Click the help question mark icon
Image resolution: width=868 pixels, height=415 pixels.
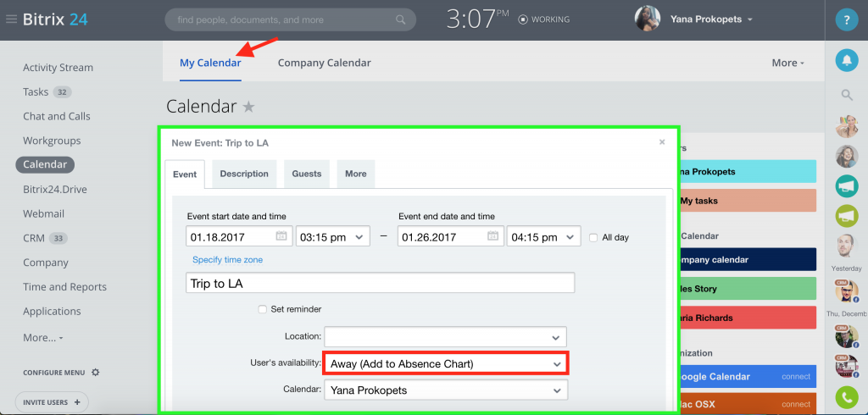[x=847, y=20]
